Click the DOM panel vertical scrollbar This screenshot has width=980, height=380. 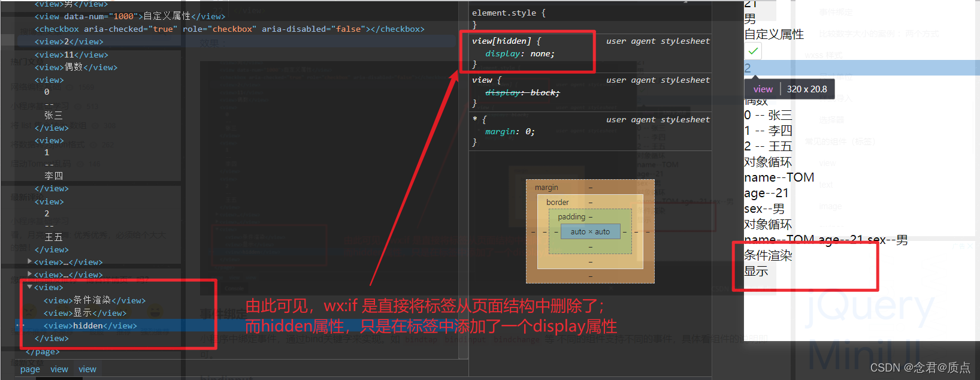(x=462, y=180)
